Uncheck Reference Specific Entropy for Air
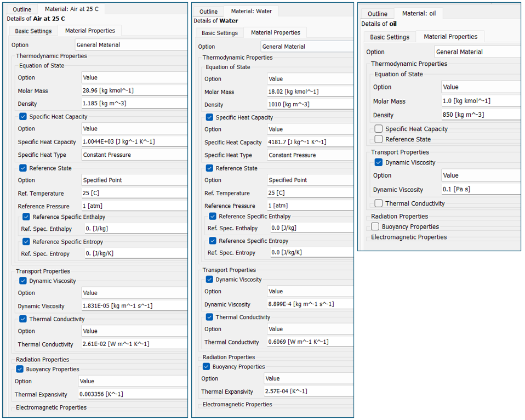This screenshot has width=525, height=420. click(x=26, y=242)
